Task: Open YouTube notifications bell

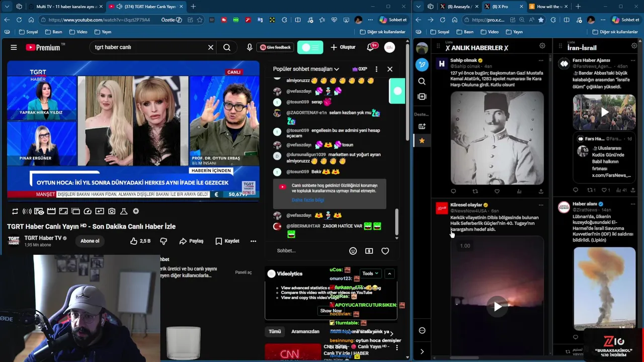Action: 371,47
